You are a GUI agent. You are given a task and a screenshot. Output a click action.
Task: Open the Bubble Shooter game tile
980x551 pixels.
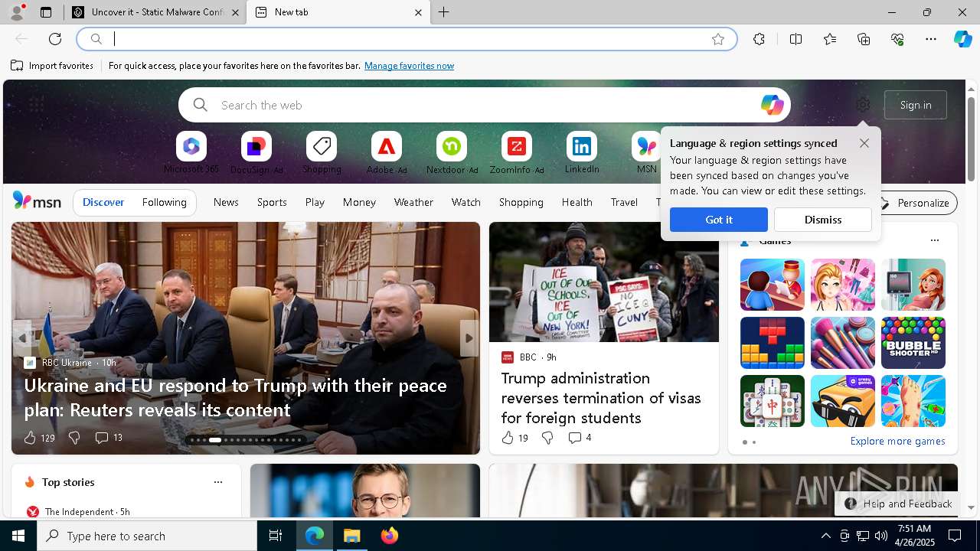point(913,343)
